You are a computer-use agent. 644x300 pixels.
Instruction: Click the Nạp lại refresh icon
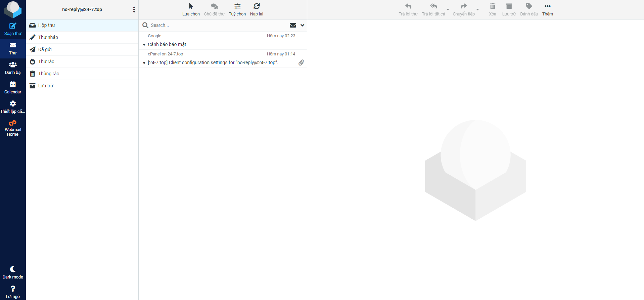coord(257,6)
